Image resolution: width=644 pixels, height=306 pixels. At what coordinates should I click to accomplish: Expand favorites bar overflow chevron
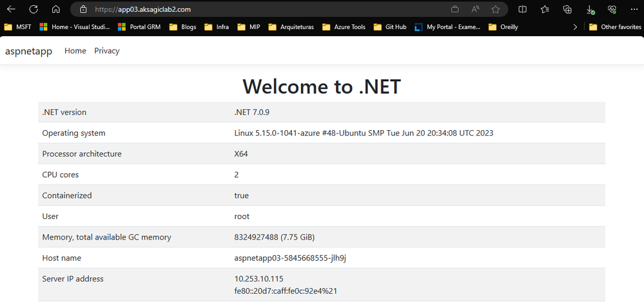point(574,27)
